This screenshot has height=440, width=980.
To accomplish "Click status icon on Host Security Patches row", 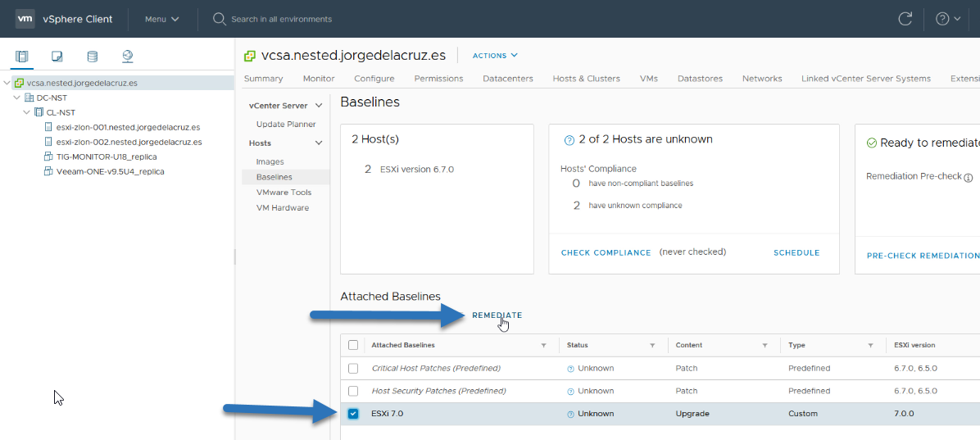I will click(570, 392).
